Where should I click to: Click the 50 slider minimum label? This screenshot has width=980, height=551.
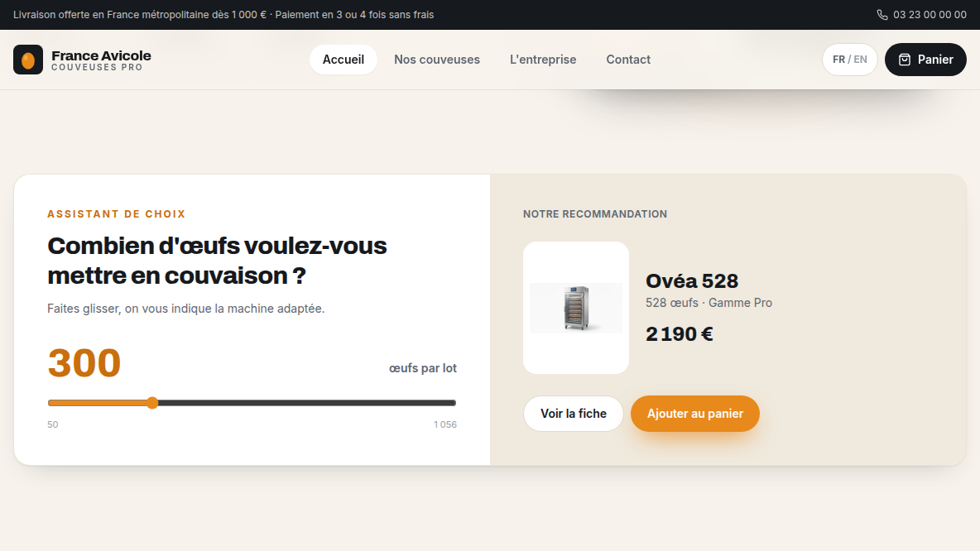(x=52, y=424)
